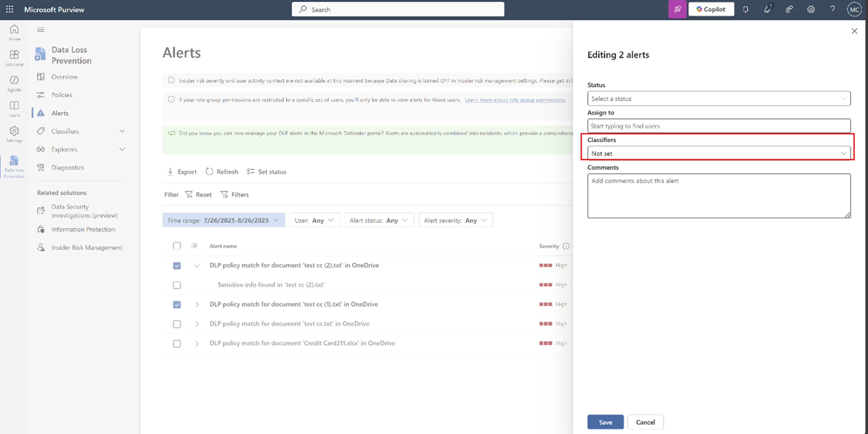
Task: Click the help question mark icon
Action: (832, 9)
